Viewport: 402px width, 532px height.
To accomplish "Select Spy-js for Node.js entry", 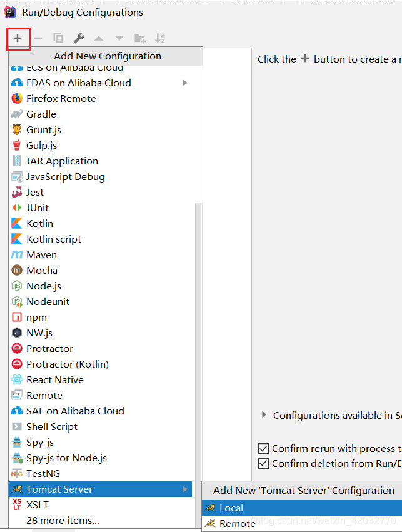I will coord(100,458).
